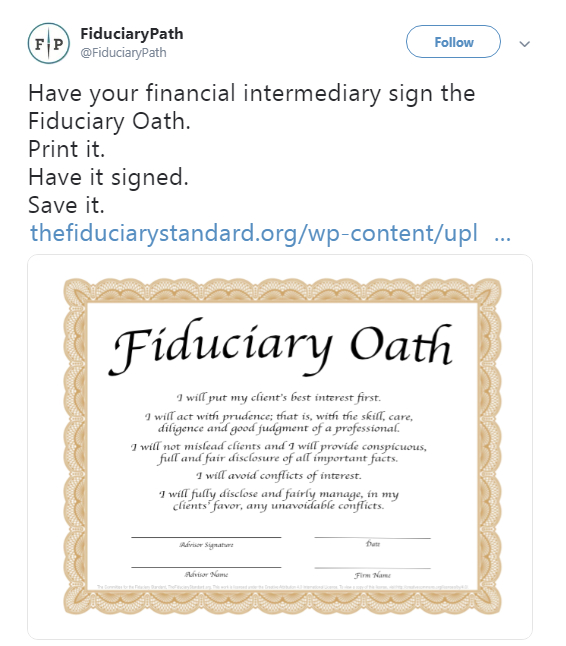This screenshot has height=646, width=566.
Task: Open the Fiduciary Oath certificate image
Action: point(282,446)
